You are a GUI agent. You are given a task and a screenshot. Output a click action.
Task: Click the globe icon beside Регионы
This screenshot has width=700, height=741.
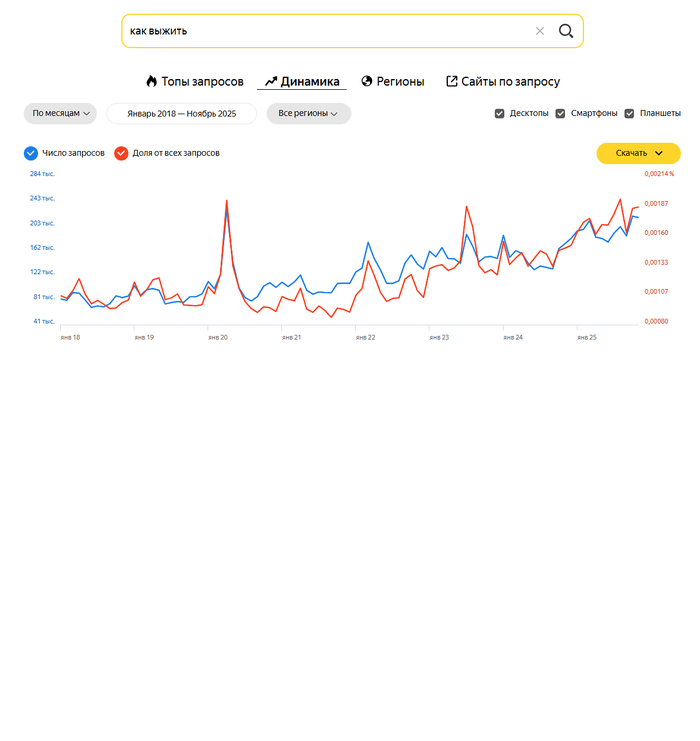pos(367,82)
